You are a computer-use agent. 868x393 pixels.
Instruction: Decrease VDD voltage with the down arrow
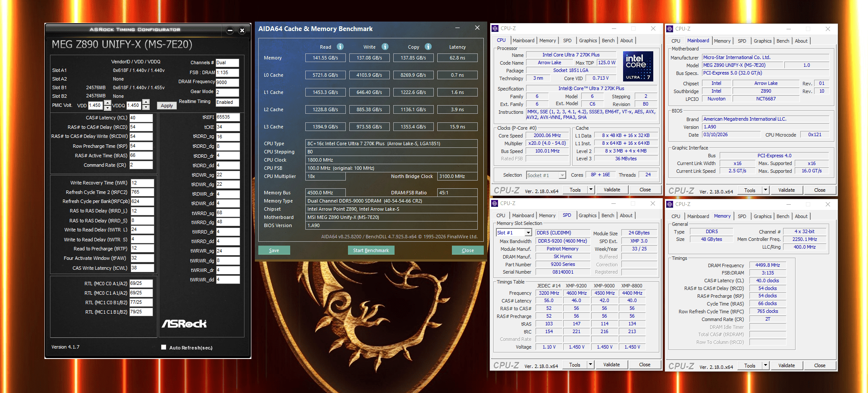108,108
